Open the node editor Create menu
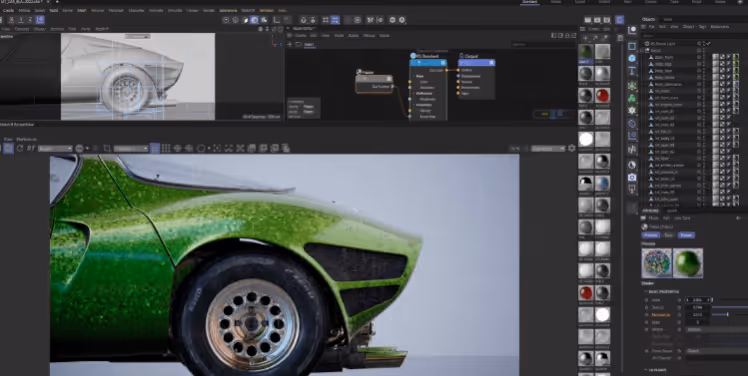This screenshot has height=376, width=748. pos(300,35)
